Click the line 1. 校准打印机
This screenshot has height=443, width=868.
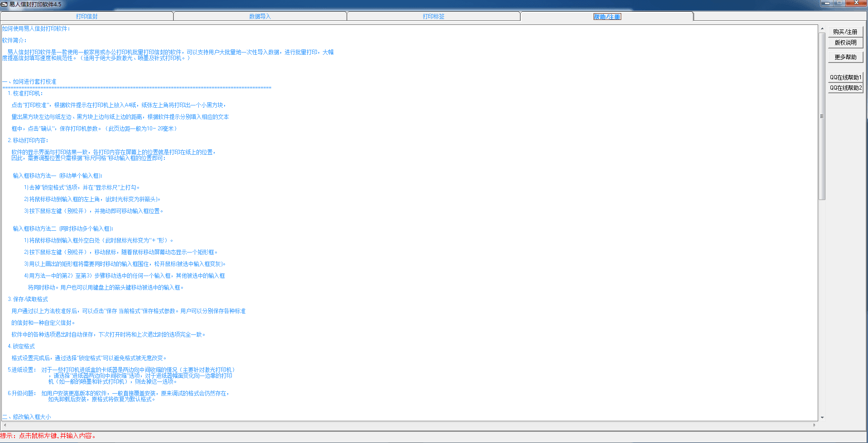25,93
